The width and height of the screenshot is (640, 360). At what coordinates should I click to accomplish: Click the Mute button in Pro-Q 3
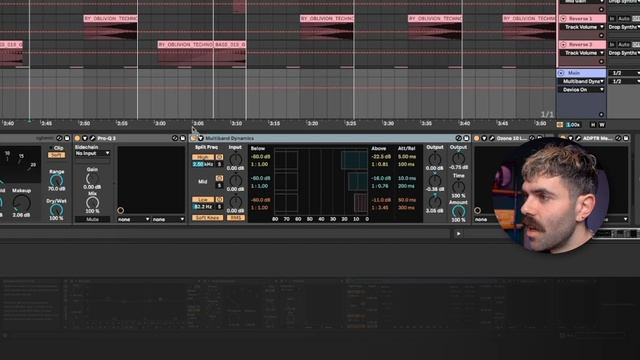tap(92, 220)
